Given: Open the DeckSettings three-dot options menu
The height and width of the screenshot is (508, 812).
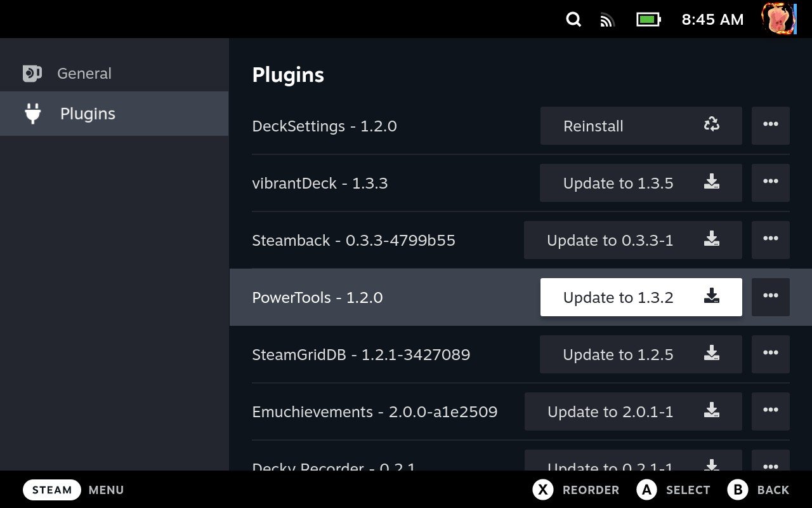Looking at the screenshot, I should click(771, 125).
